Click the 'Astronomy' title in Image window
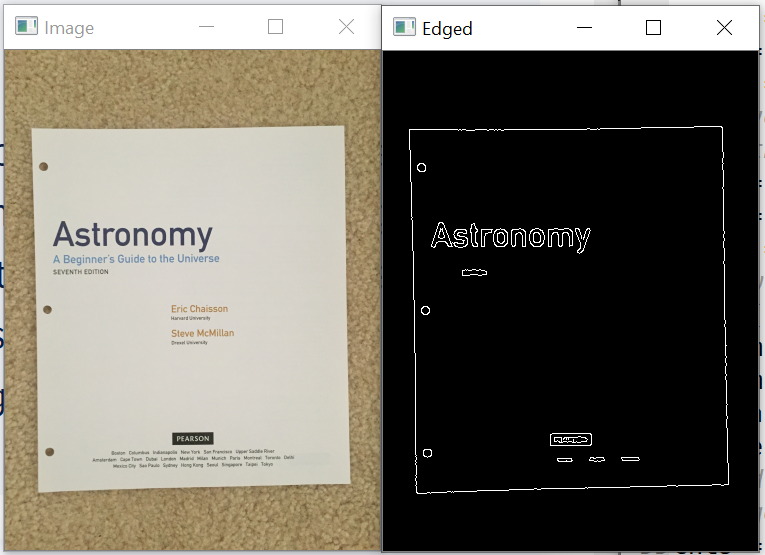Image resolution: width=765 pixels, height=555 pixels. click(133, 235)
